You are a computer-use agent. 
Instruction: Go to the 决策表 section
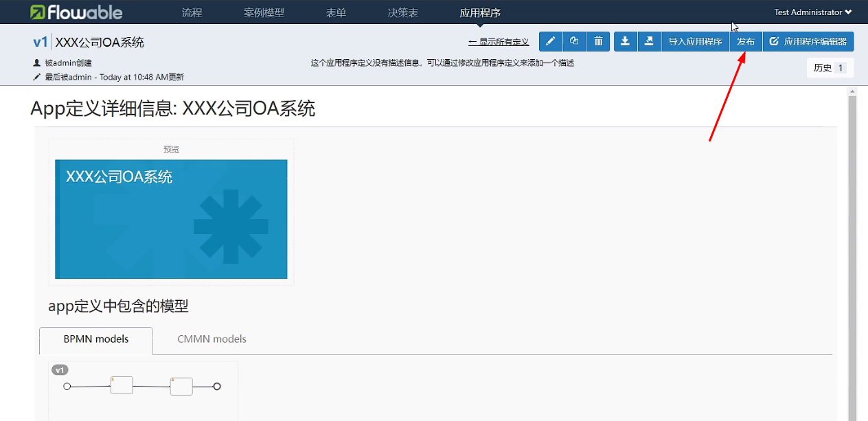[403, 12]
